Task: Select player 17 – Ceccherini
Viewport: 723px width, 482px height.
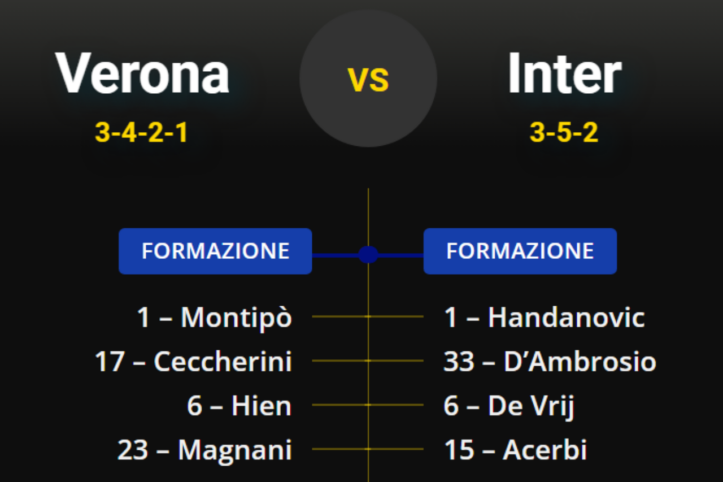Action: click(194, 361)
